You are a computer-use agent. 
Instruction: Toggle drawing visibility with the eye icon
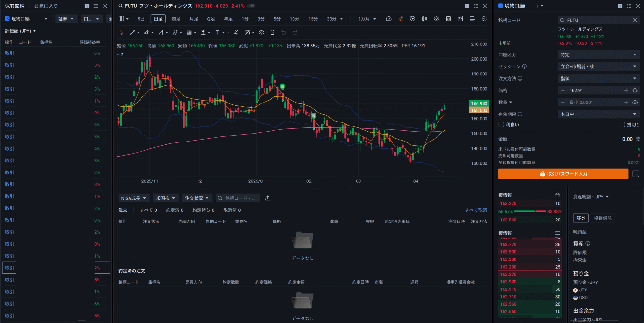[261, 32]
